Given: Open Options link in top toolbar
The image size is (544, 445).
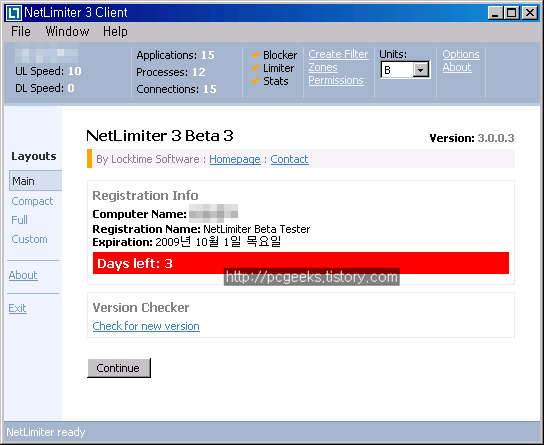Looking at the screenshot, I should tap(461, 54).
